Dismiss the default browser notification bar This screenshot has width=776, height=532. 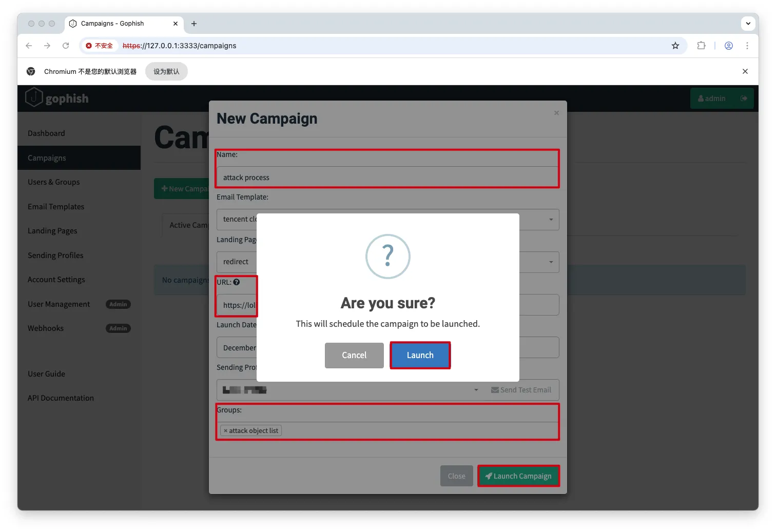[x=745, y=71]
